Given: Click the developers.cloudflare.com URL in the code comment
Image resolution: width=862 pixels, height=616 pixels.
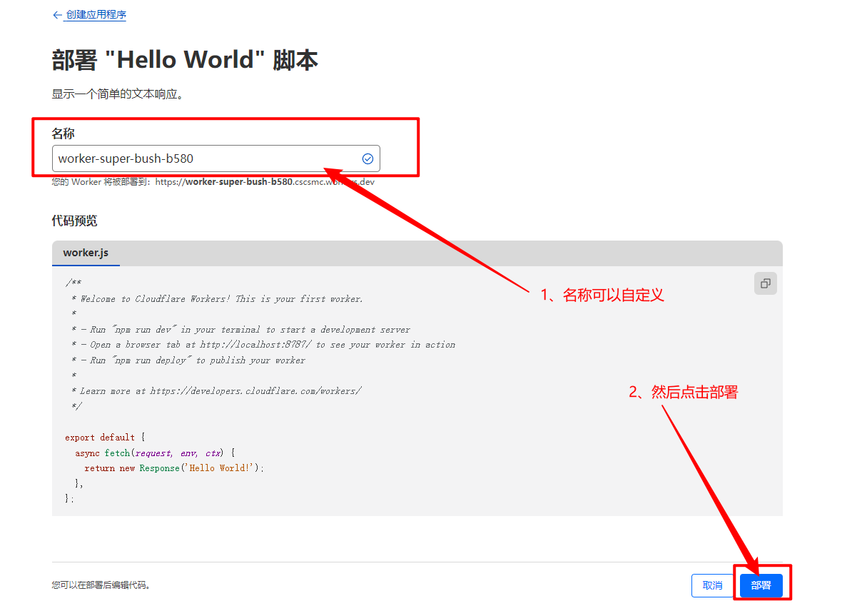Looking at the screenshot, I should coord(255,391).
